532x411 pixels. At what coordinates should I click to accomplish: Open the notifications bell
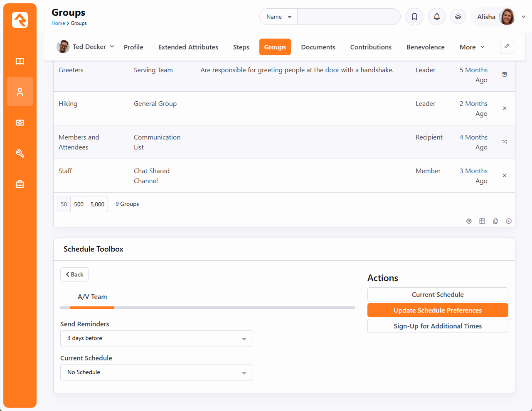[x=437, y=17]
